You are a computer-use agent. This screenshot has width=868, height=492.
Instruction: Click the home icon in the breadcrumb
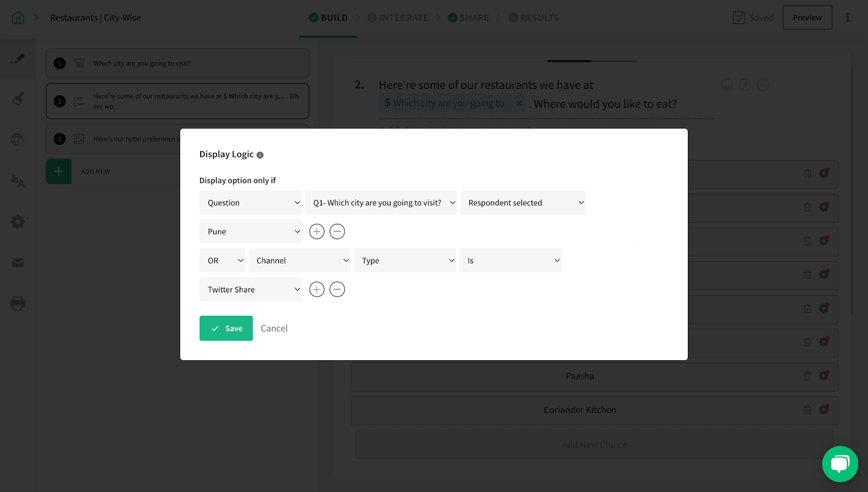point(18,18)
